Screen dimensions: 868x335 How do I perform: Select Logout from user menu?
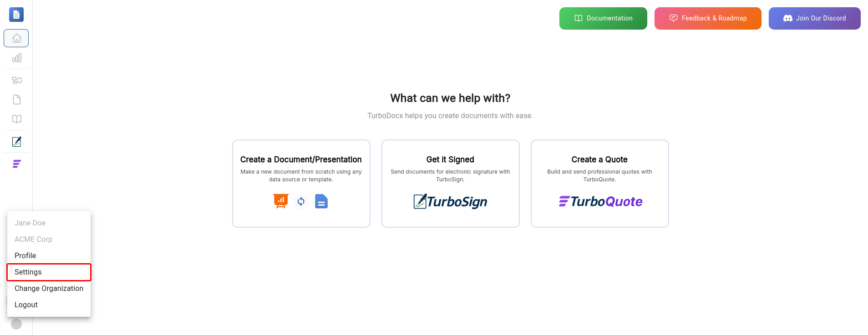49,305
